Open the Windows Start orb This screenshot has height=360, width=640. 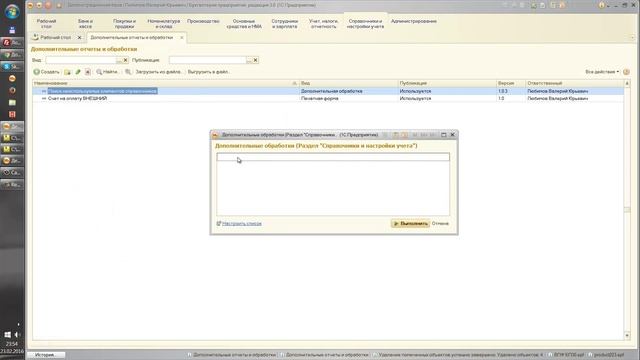(12, 11)
